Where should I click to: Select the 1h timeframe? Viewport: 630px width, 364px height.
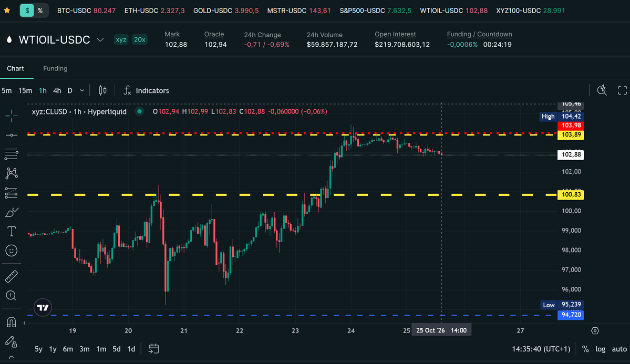pyautogui.click(x=43, y=90)
